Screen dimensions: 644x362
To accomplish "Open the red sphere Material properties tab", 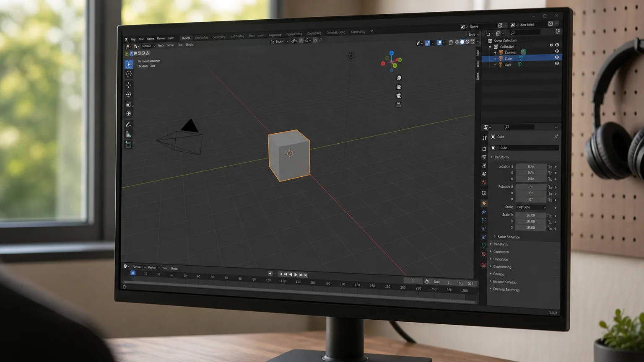I will (x=484, y=254).
